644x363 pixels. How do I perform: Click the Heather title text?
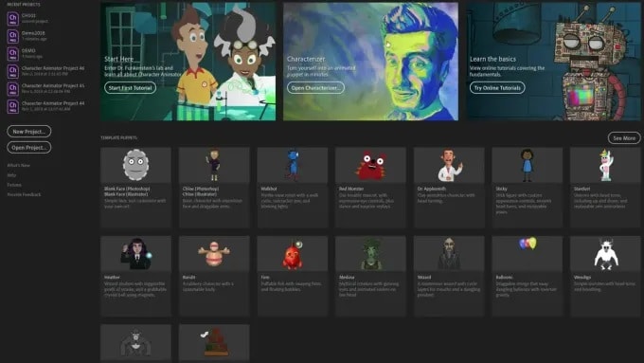click(x=112, y=277)
